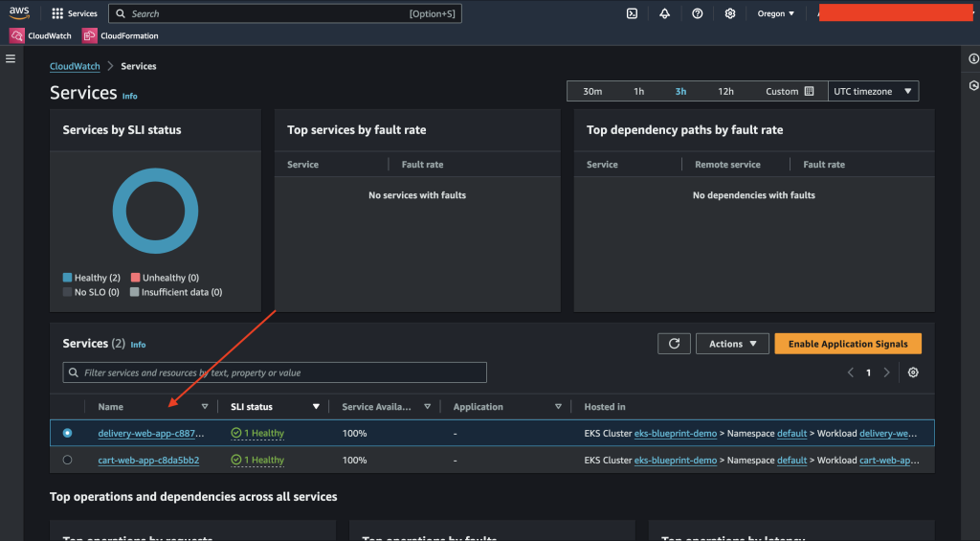Click the search magnifier in filter box
The width and height of the screenshot is (980, 541).
pos(74,372)
